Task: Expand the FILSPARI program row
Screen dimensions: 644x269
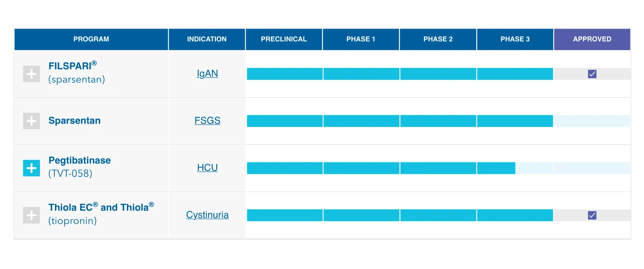Action: point(32,74)
